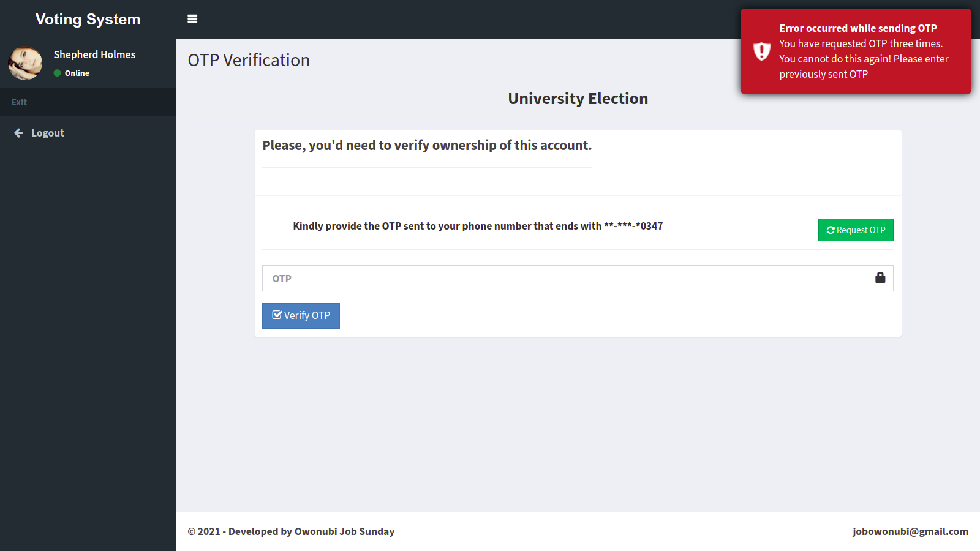
Task: Click the University Election title
Action: 578,99
